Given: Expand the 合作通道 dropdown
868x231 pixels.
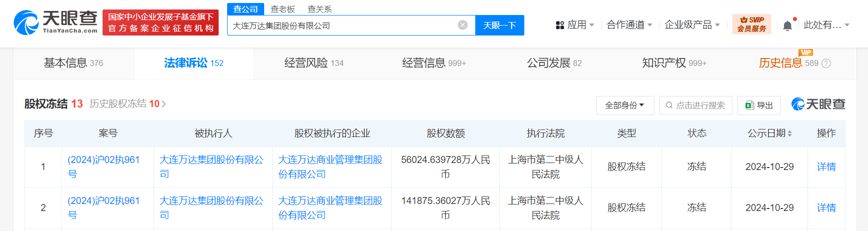Looking at the screenshot, I should pos(629,25).
